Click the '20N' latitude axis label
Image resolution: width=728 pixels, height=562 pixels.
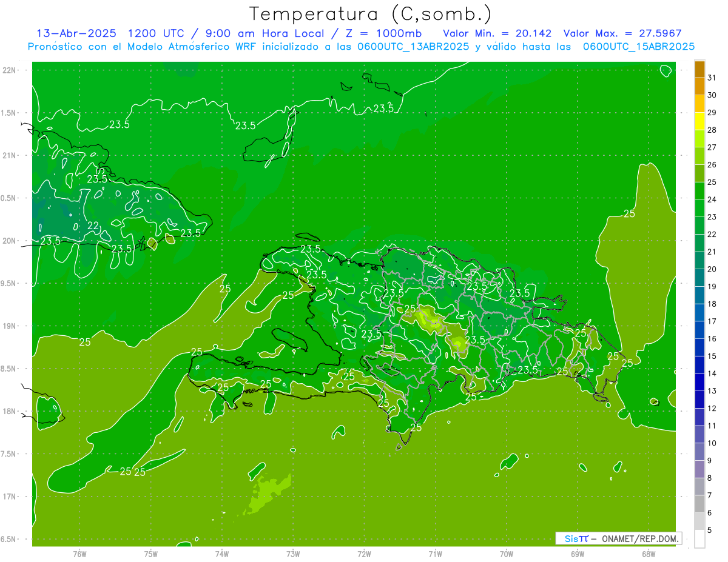9,241
